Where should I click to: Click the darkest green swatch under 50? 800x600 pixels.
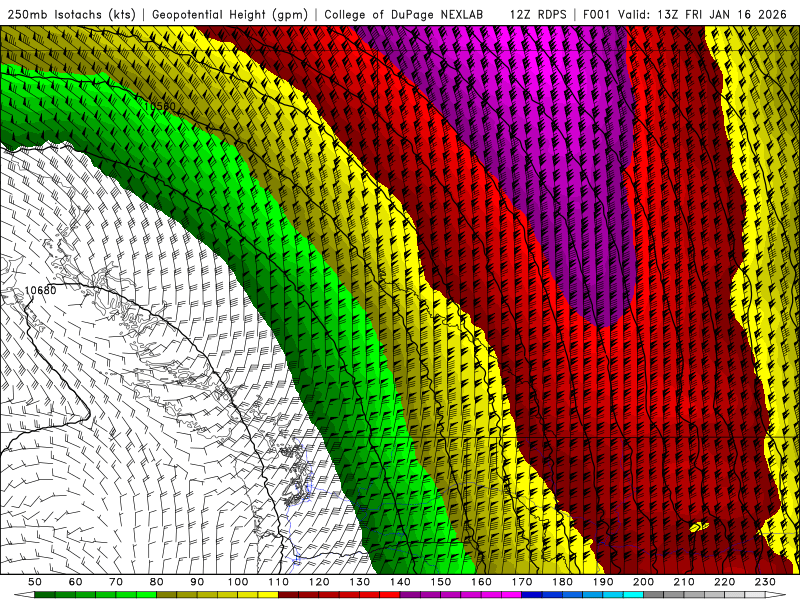(x=44, y=595)
